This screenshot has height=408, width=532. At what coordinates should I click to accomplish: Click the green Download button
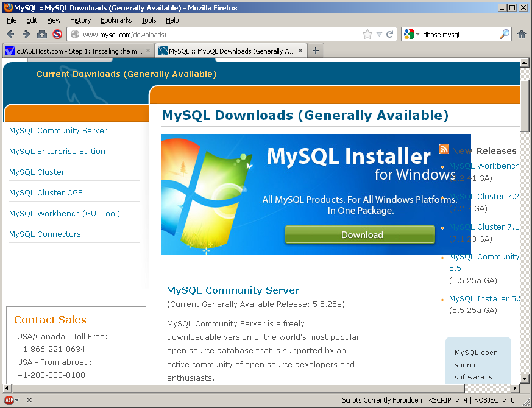click(360, 234)
